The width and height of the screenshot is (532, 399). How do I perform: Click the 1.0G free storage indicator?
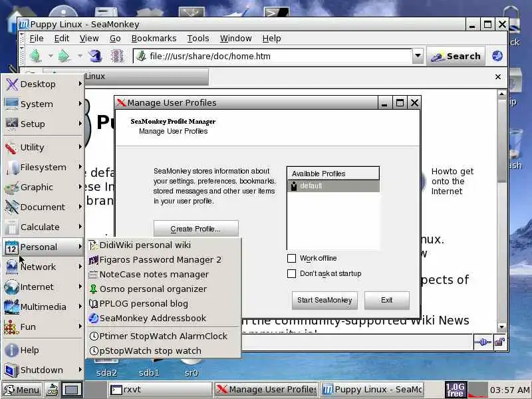[x=456, y=390]
